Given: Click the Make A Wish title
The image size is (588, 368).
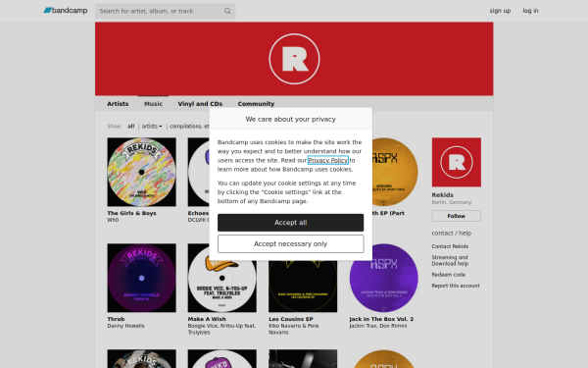Looking at the screenshot, I should [207, 319].
